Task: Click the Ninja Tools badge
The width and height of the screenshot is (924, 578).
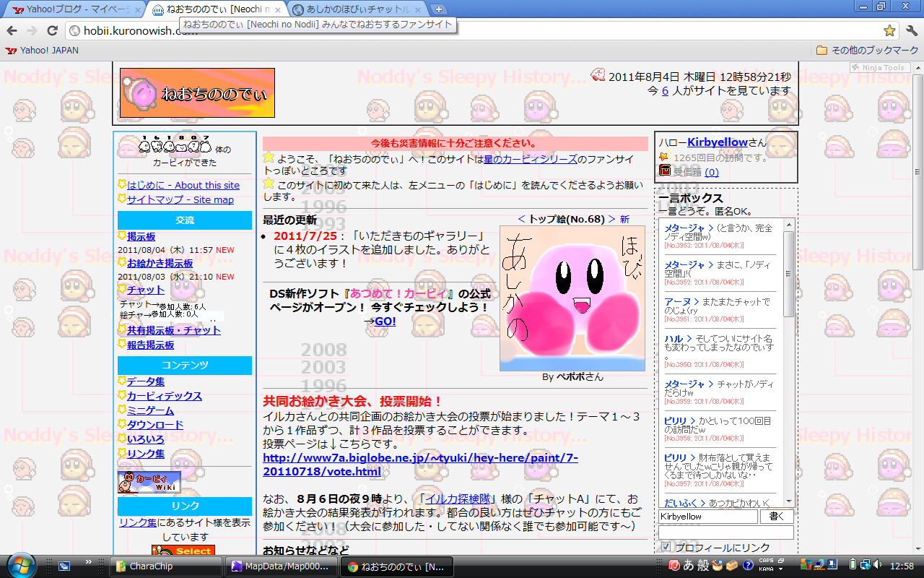Action: click(879, 68)
